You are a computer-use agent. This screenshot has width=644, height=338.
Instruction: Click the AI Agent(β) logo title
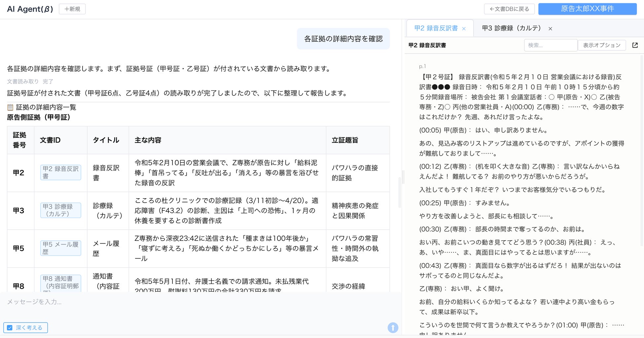(x=30, y=9)
